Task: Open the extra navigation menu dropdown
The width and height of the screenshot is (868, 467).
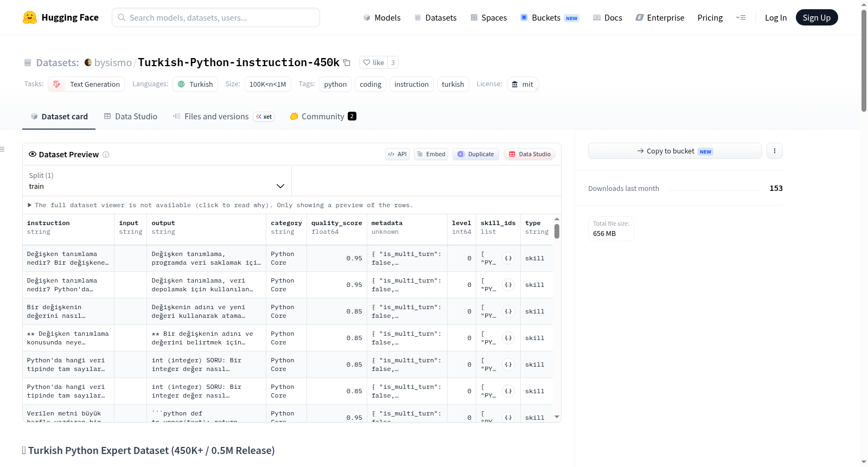Action: (x=741, y=17)
